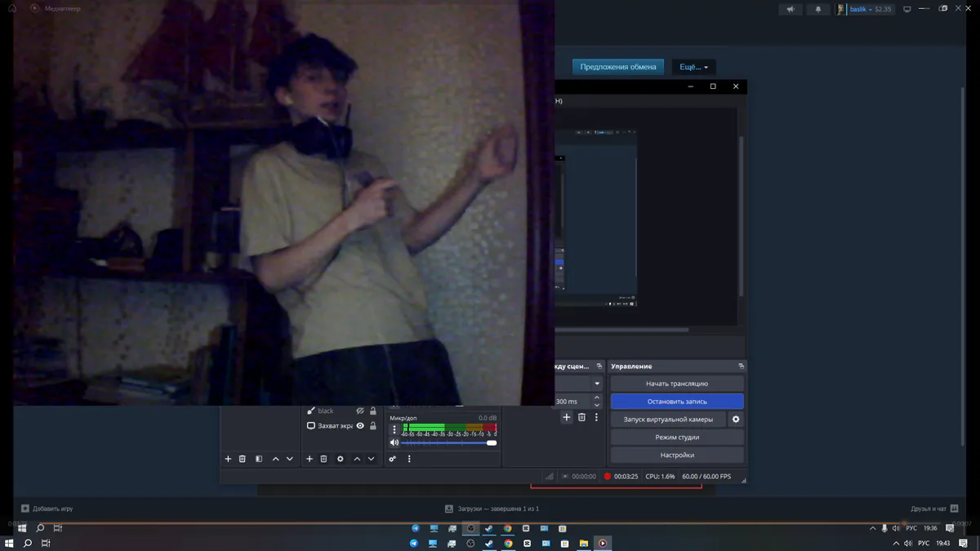980x551 pixels.
Task: Open File Explorer folder icon on taskbar
Action: (x=583, y=543)
